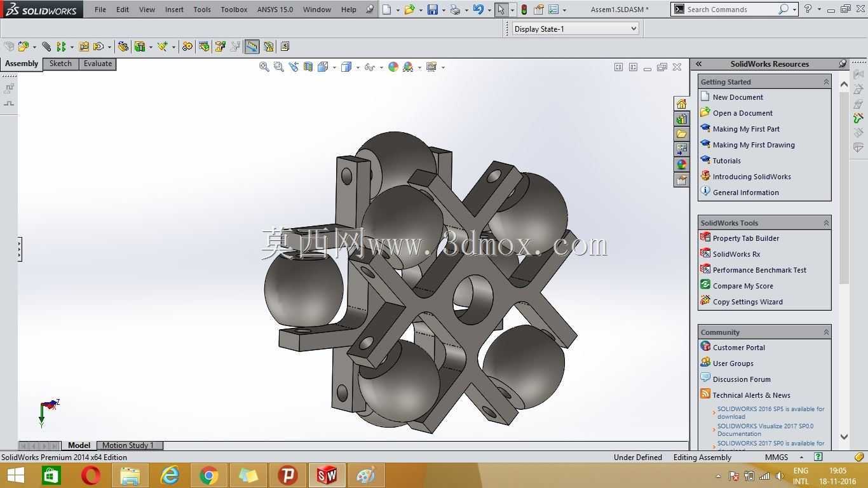Viewport: 868px width, 488px height.
Task: Click the New Motion Study icon
Action: pyautogui.click(x=187, y=46)
